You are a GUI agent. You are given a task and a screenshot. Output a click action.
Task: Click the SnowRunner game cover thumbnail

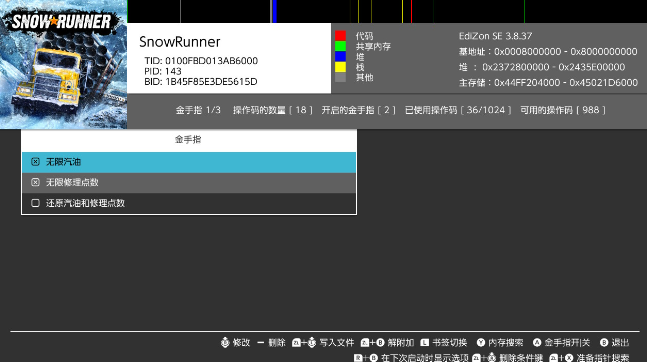click(64, 64)
